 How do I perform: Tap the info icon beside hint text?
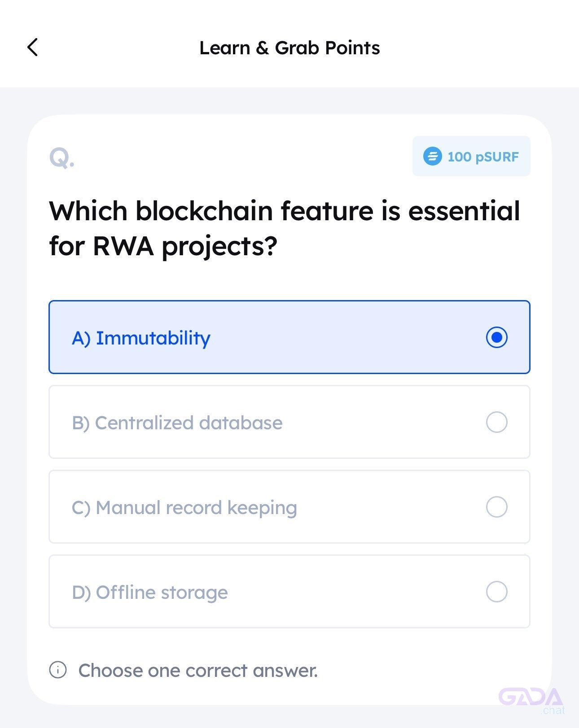click(x=58, y=670)
